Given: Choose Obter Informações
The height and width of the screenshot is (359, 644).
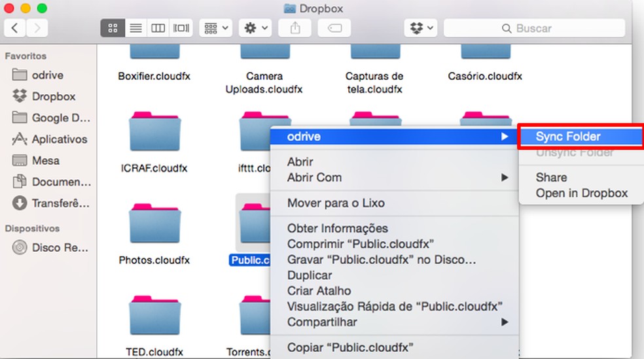Looking at the screenshot, I should (x=394, y=228).
